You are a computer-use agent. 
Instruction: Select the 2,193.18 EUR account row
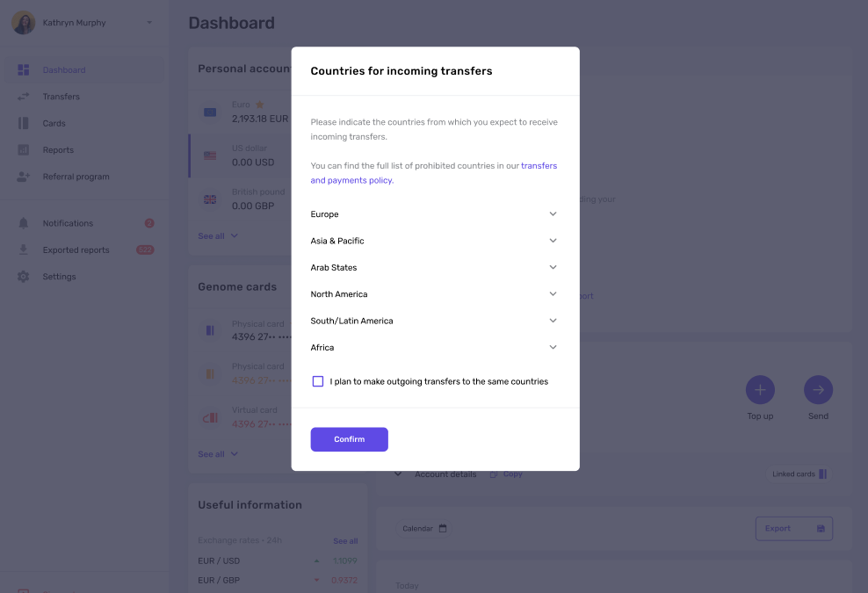[x=240, y=112]
